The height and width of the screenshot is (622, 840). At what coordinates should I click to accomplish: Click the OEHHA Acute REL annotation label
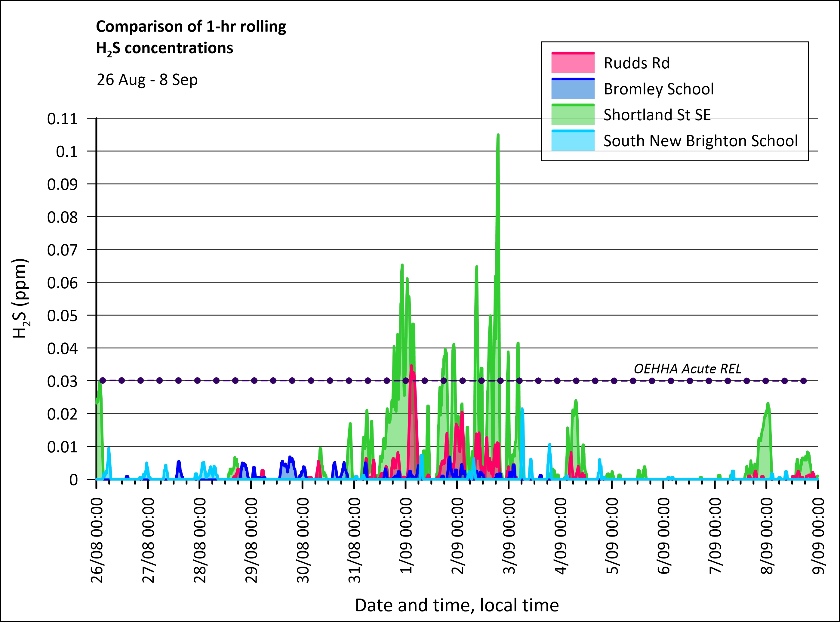(x=687, y=369)
